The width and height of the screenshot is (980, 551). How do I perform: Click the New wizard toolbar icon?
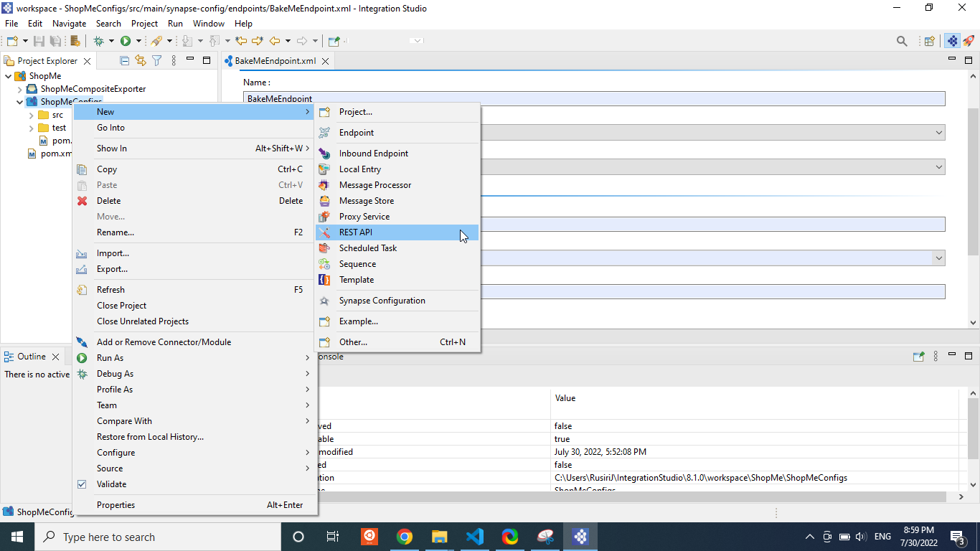pos(12,42)
